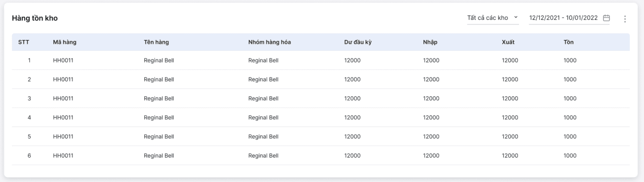644x182 pixels.
Task: Select row 1 item code HH0011
Action: [x=63, y=61]
